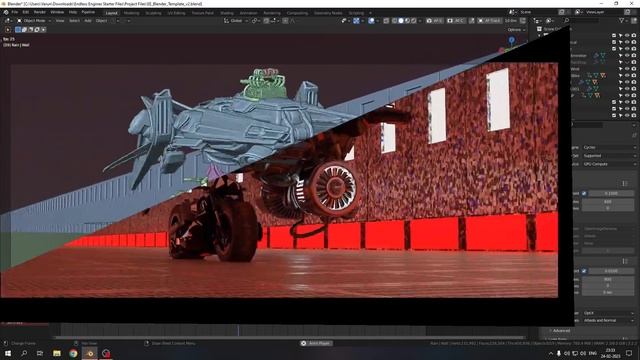Open the Global transform orientation dropdown

[236, 20]
